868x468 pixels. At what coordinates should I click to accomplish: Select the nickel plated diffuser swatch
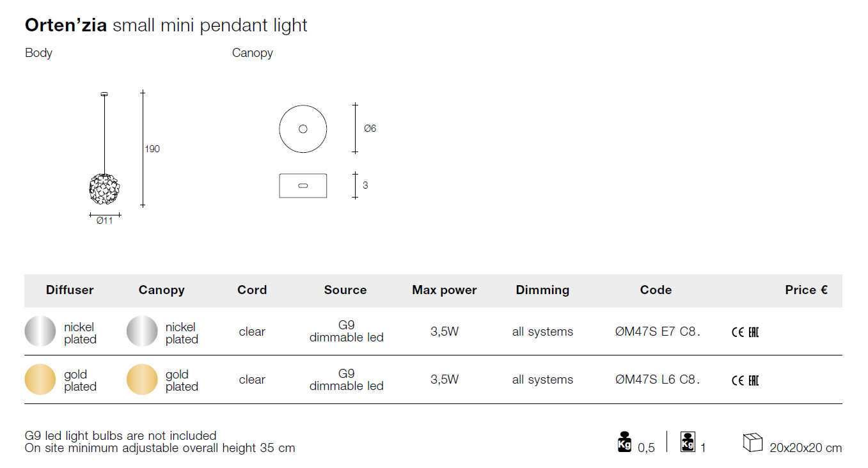40,331
